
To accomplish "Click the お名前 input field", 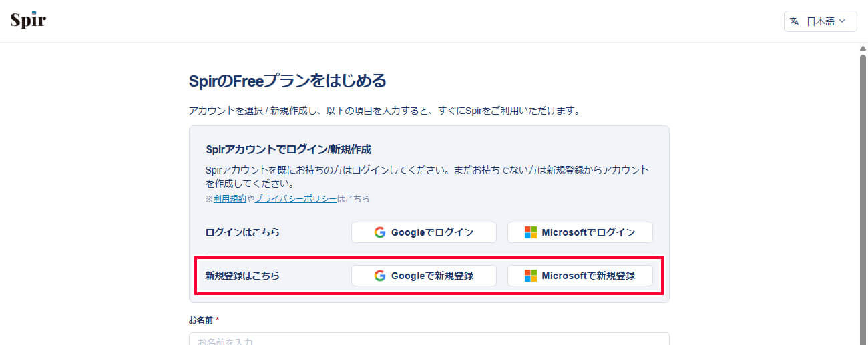I will [429, 339].
